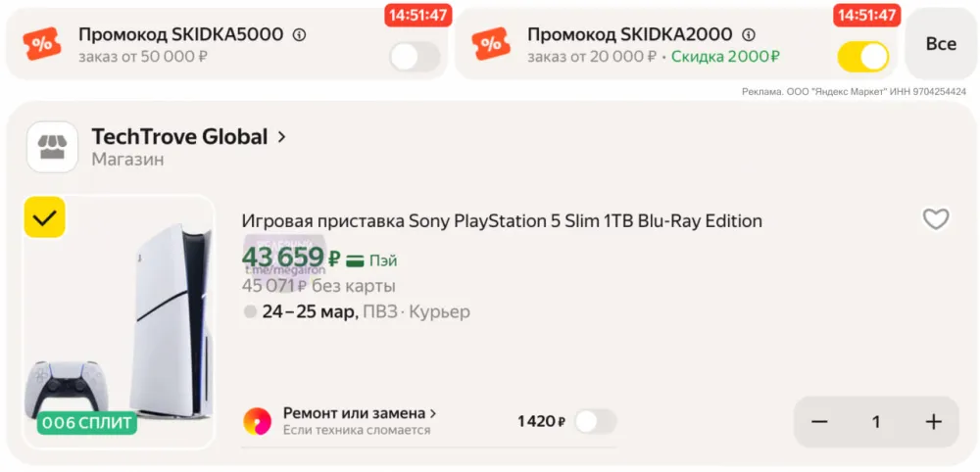The image size is (980, 472).
Task: Open info tooltip for SKIDKA5000 promo code
Action: pos(300,35)
